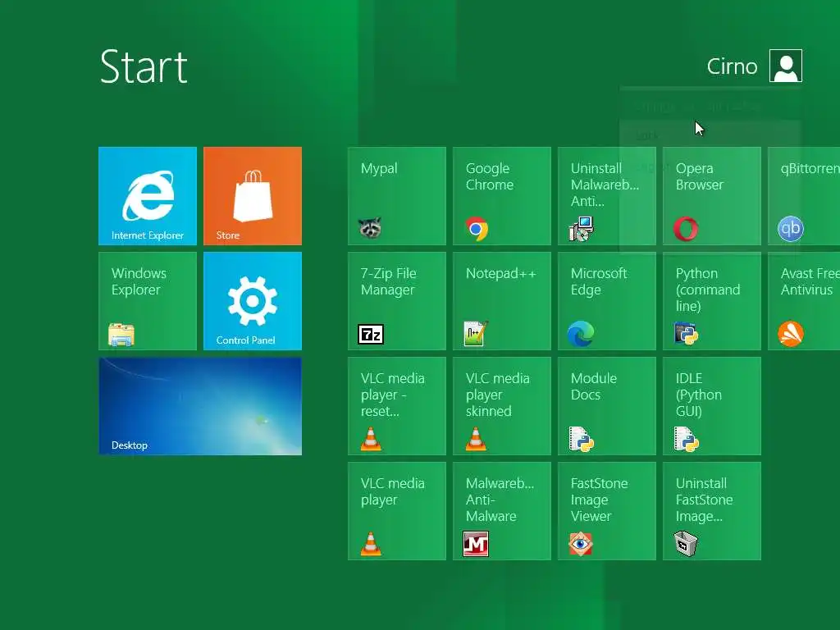Launch the Mypal browser tile

tap(397, 196)
